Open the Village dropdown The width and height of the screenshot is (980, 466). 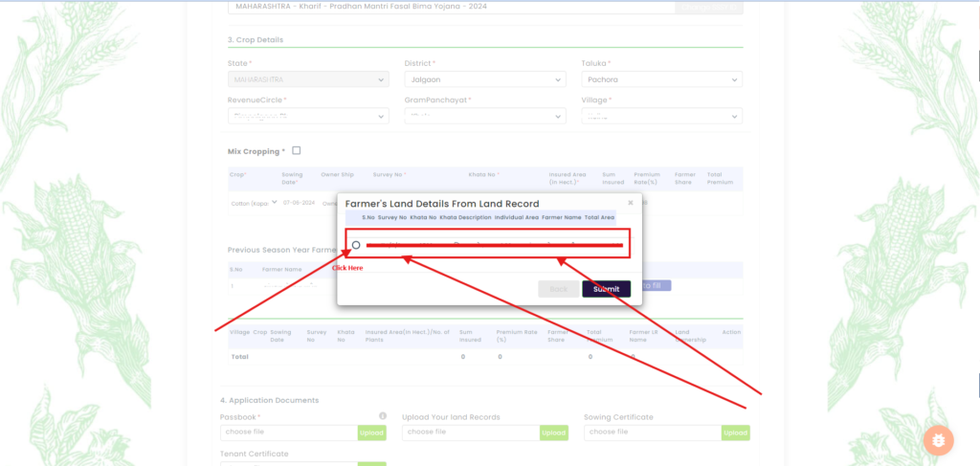click(x=661, y=116)
